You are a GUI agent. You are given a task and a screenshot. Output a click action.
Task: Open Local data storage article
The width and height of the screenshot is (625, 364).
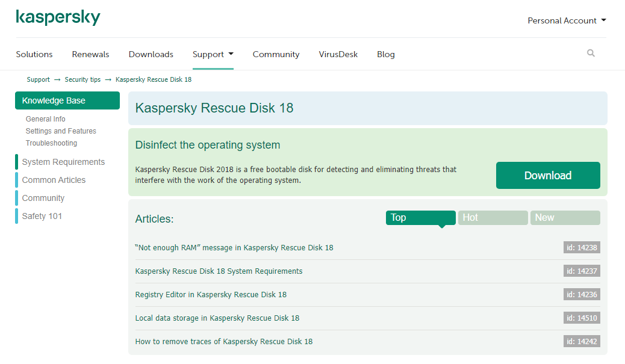pyautogui.click(x=217, y=318)
